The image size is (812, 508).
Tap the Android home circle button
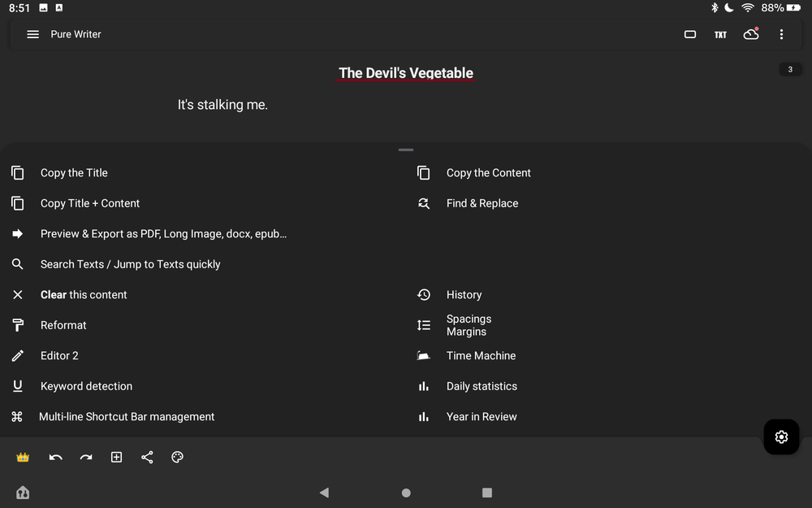(x=406, y=493)
